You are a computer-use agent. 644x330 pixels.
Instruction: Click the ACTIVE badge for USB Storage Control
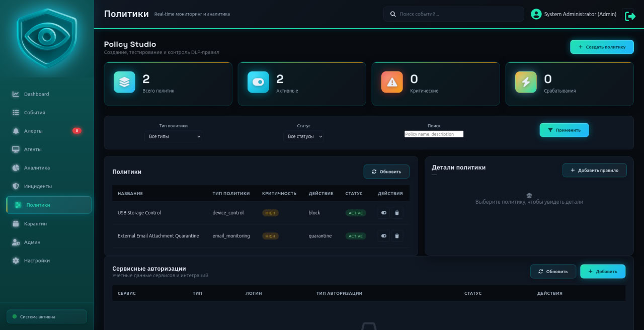356,213
